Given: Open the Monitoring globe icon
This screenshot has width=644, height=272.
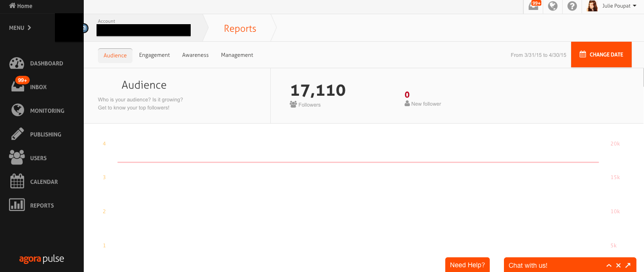Looking at the screenshot, I should click(x=17, y=110).
